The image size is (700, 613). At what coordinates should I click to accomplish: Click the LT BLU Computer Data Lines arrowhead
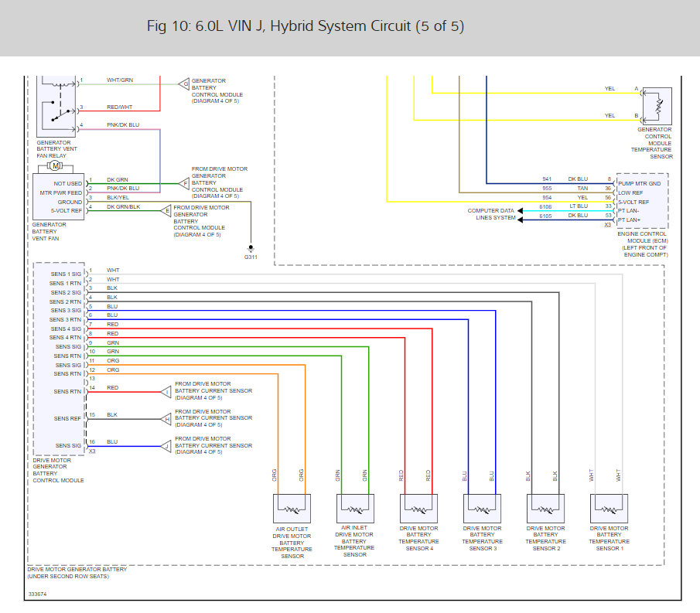(x=520, y=210)
